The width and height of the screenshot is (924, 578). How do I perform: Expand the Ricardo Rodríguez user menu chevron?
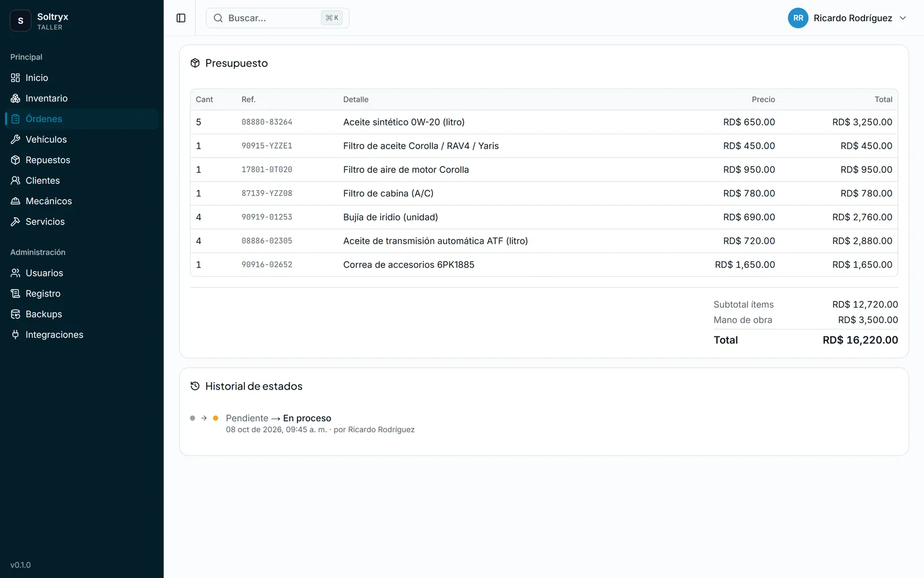[x=903, y=18]
